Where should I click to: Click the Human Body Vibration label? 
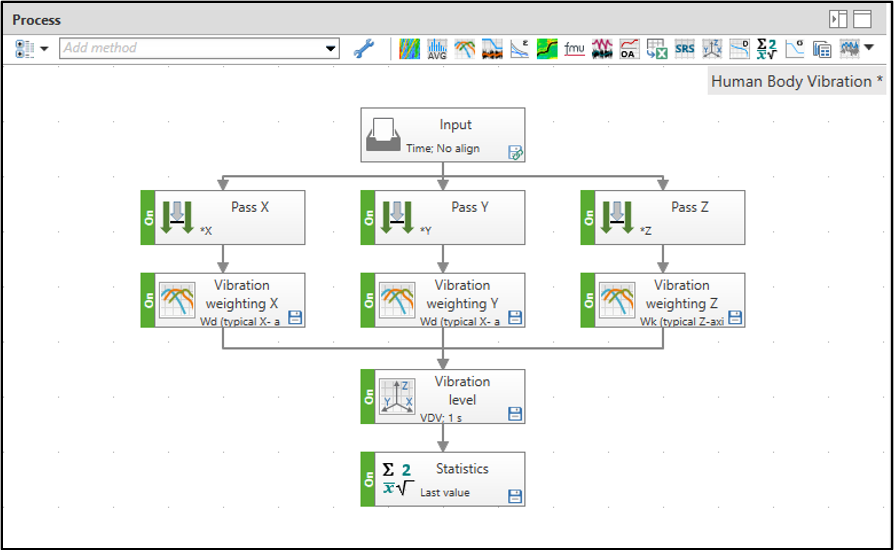coord(797,82)
